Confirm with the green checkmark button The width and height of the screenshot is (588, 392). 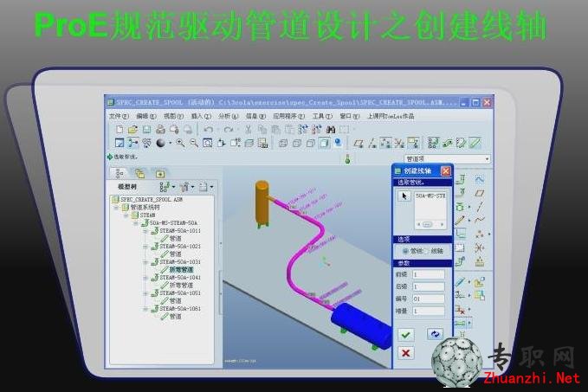pos(406,335)
